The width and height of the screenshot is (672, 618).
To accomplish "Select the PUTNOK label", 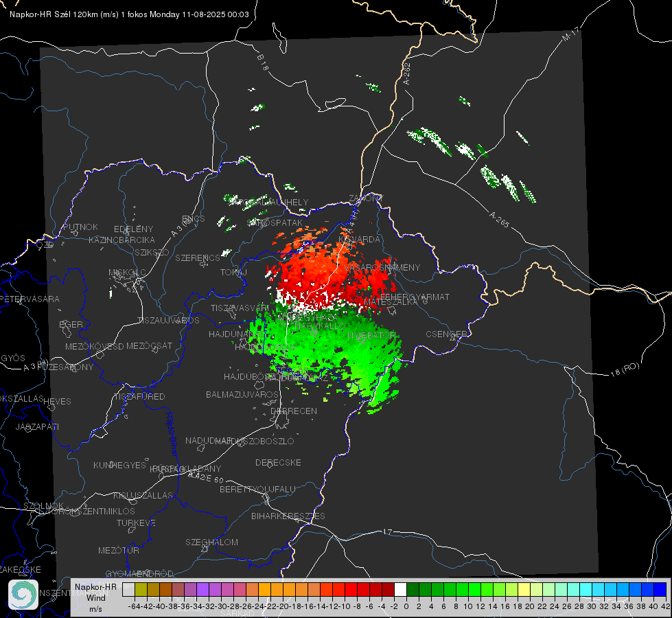I will (80, 227).
